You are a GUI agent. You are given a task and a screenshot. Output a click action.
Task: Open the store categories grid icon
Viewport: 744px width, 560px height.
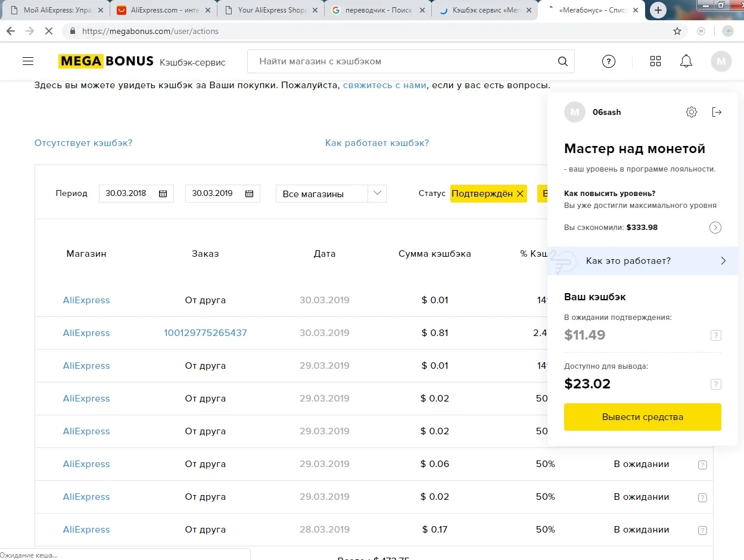[655, 61]
